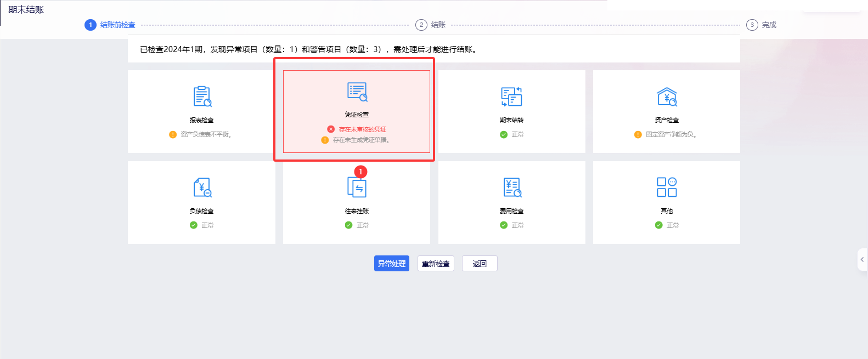Screen dimensions: 868x359
Task: Open the 凭证检查 voucher check icon
Action: (x=357, y=92)
